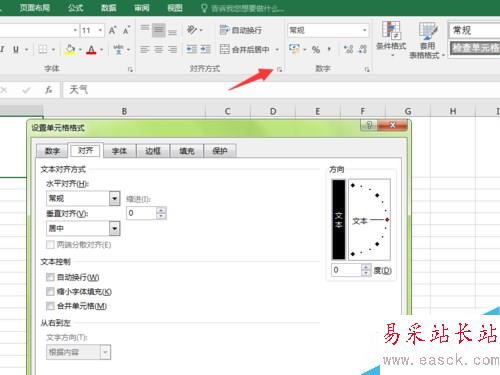Apply comma style
Viewport: 500px width, 375px height.
tap(329, 50)
